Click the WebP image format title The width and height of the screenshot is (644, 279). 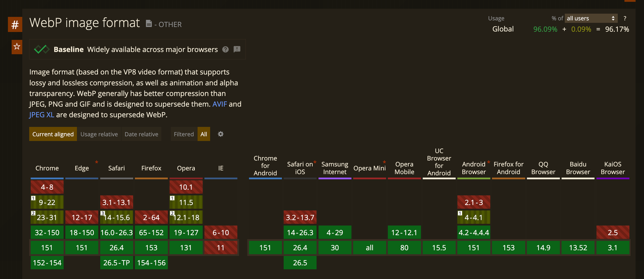pos(85,23)
